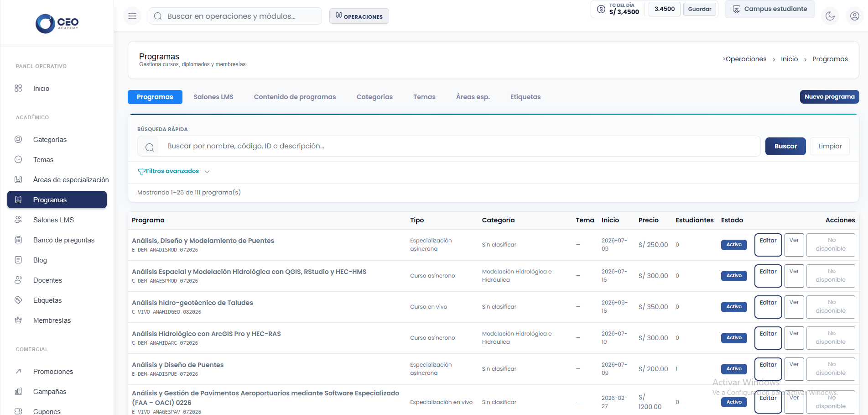Click the Buscar button
Viewport: 868px width, 415px height.
point(785,146)
